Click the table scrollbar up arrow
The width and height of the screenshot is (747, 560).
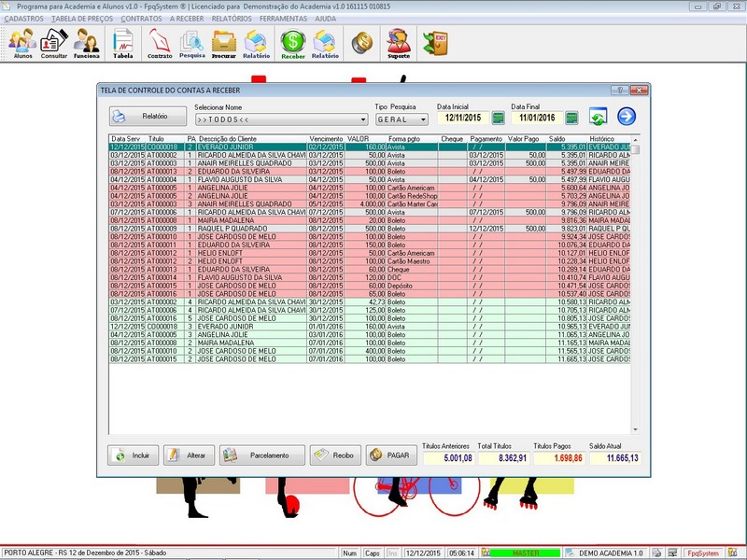pos(635,139)
